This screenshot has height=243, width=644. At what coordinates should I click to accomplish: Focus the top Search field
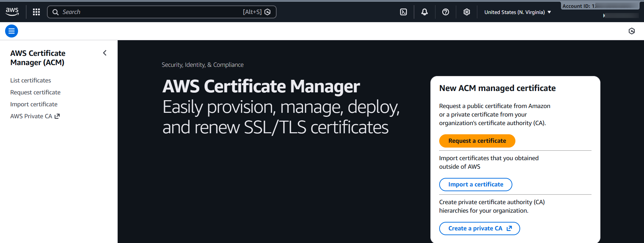[x=162, y=12]
